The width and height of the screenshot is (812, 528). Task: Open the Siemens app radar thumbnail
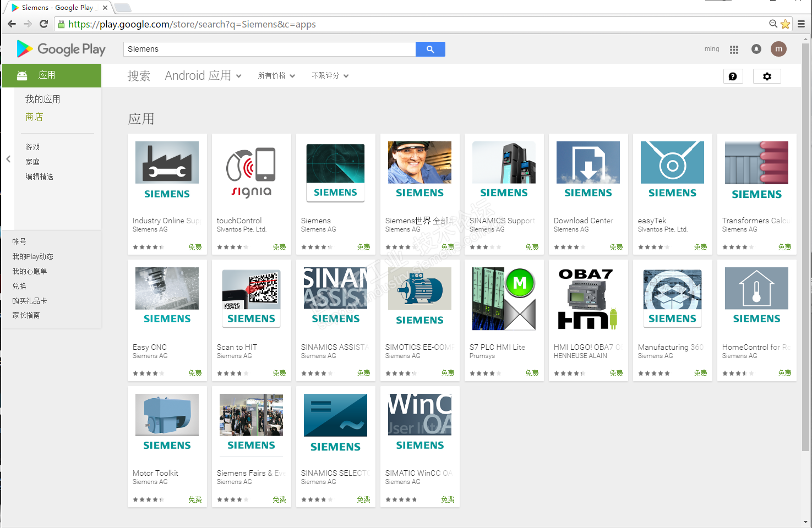[x=335, y=172]
